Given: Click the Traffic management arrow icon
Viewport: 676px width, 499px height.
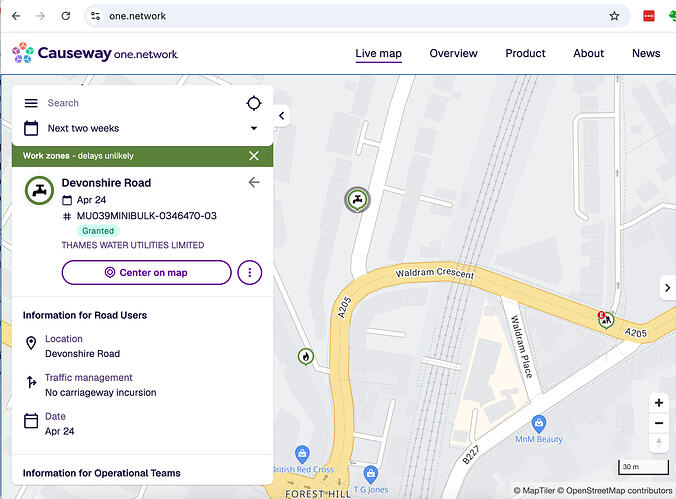Looking at the screenshot, I should (31, 382).
